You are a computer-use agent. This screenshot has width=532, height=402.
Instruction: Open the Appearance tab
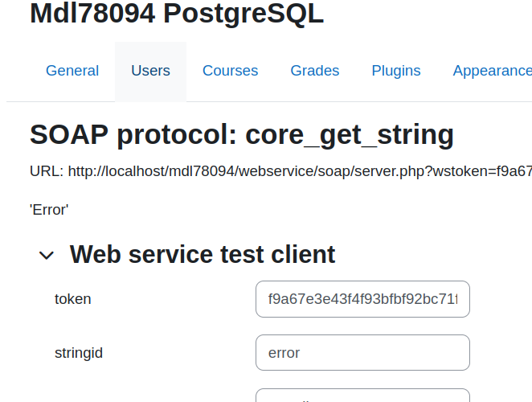click(x=493, y=71)
